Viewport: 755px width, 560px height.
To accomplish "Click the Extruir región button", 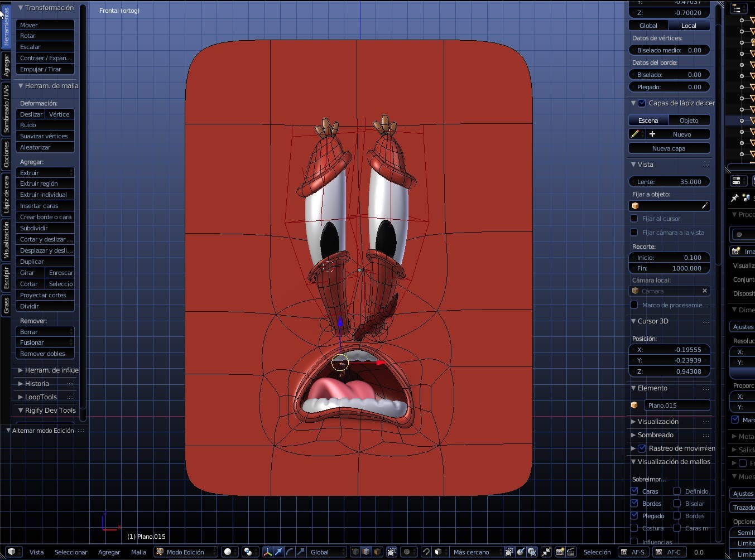I will click(45, 183).
